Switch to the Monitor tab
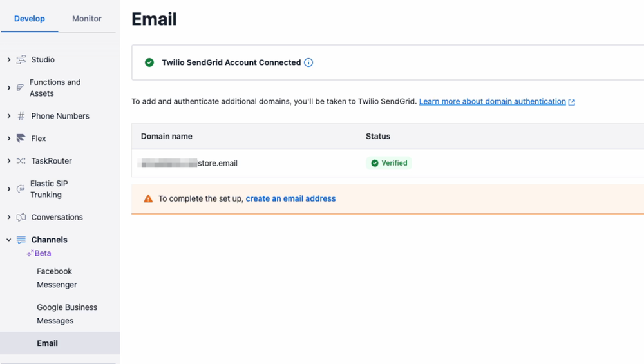This screenshot has width=644, height=364. 87,19
